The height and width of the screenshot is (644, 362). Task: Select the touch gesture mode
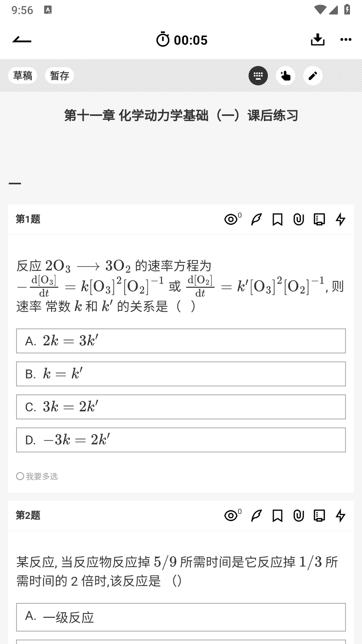click(286, 75)
